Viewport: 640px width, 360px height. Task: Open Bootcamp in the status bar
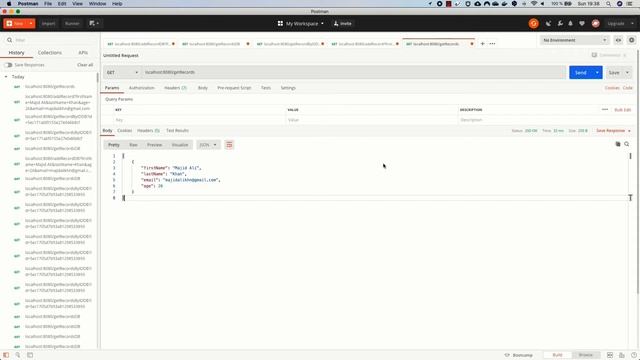click(x=519, y=355)
